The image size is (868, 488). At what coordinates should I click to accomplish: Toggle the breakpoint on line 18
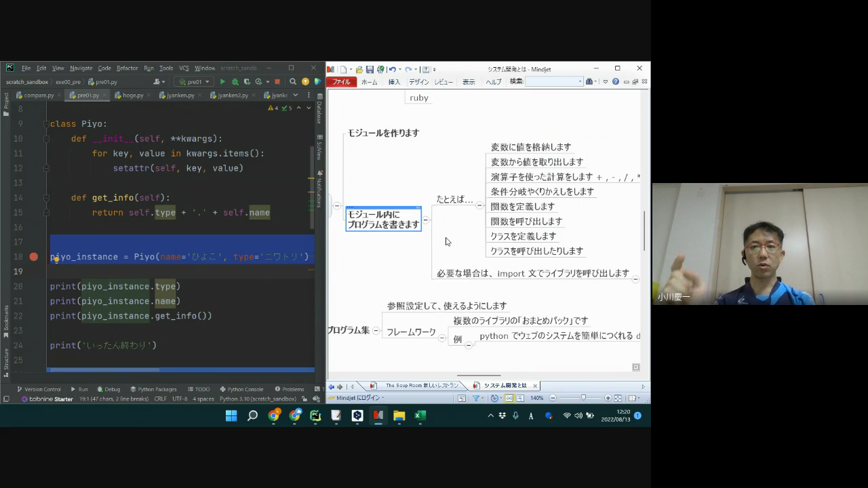(34, 257)
